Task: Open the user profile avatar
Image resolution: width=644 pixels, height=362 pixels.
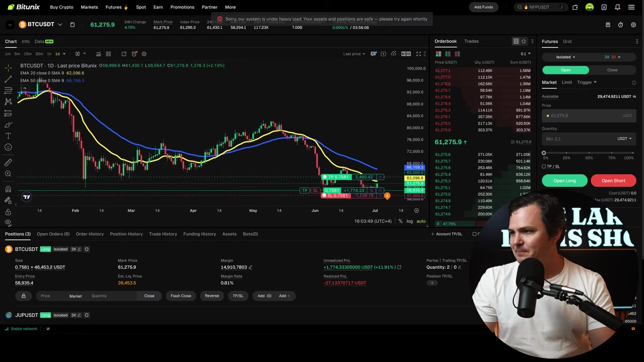Action: point(589,7)
